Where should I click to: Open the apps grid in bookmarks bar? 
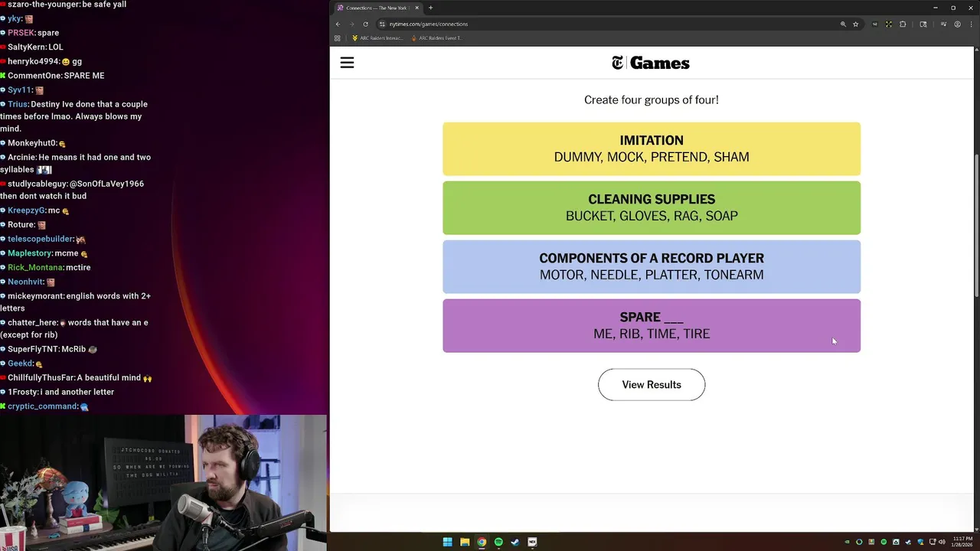338,38
